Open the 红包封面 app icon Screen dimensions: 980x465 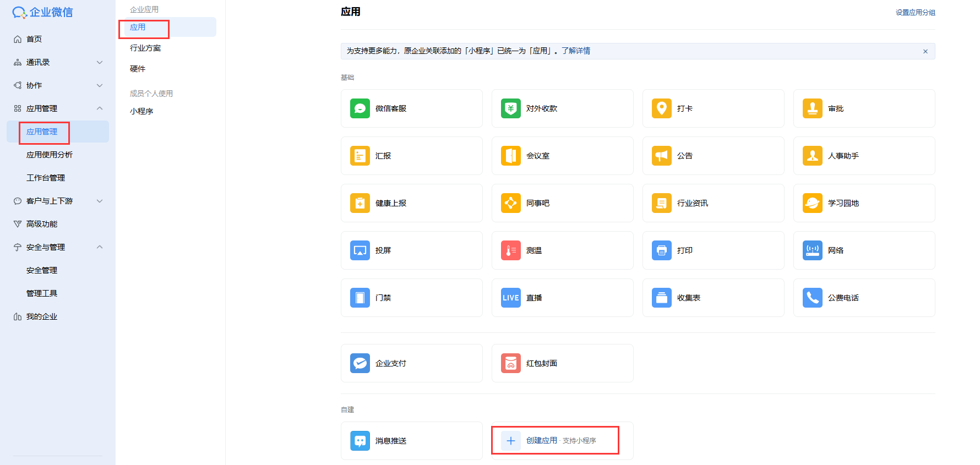(511, 363)
